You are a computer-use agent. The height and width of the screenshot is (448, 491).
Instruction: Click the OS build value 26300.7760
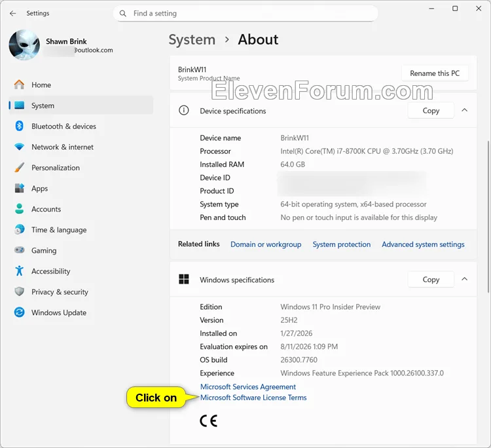[299, 360]
